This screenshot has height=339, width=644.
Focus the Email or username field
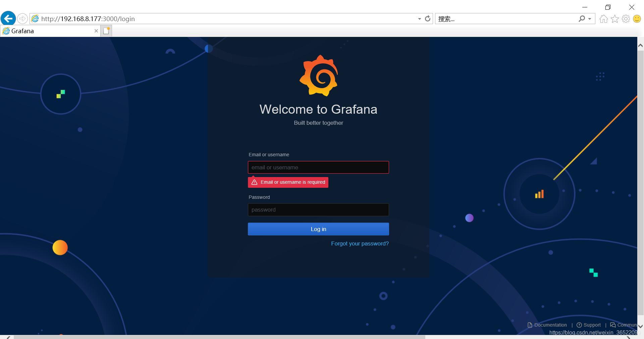(x=318, y=167)
